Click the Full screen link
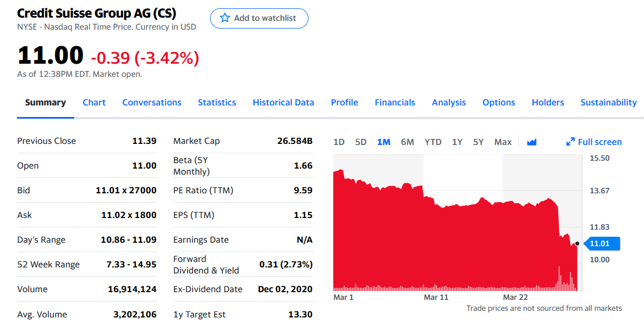Image resolution: width=644 pixels, height=335 pixels. [594, 142]
